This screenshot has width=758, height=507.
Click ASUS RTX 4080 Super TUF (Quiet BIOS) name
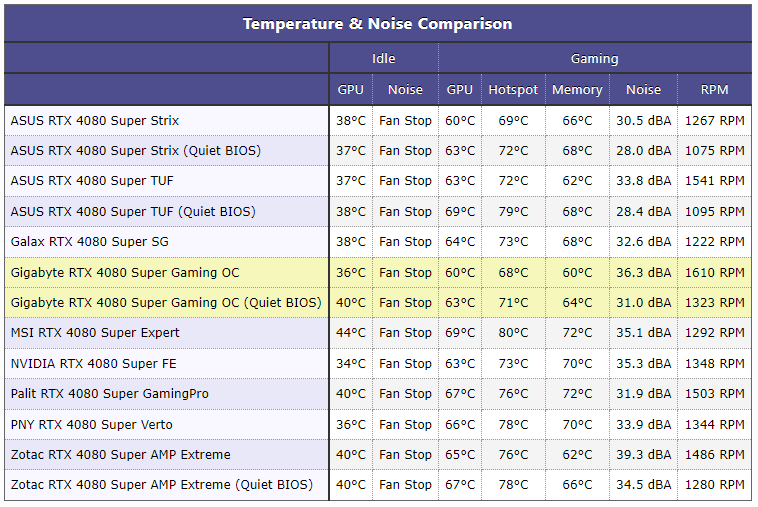click(x=133, y=212)
